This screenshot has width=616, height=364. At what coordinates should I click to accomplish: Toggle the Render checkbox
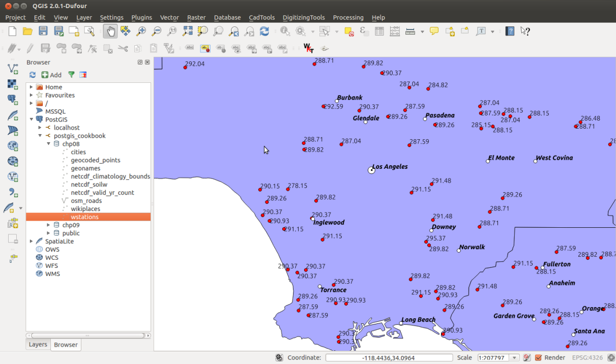pos(538,358)
